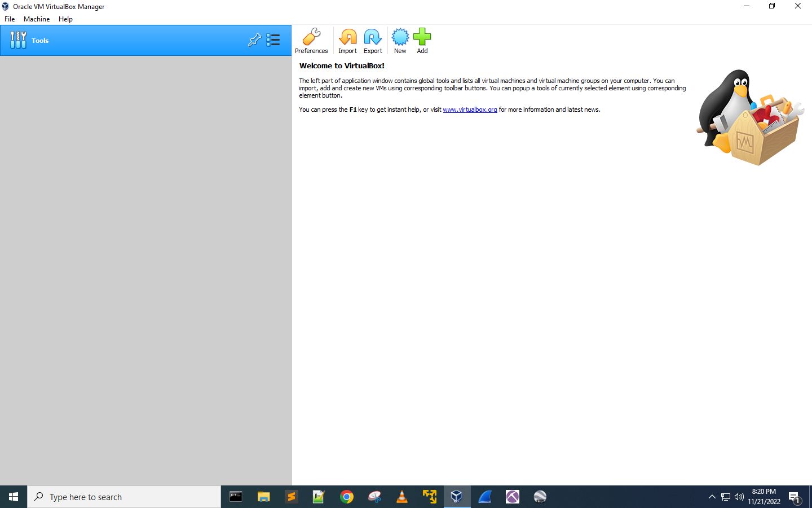Click the yellow network-diagram taskbar icon
812x508 pixels.
coord(429,497)
